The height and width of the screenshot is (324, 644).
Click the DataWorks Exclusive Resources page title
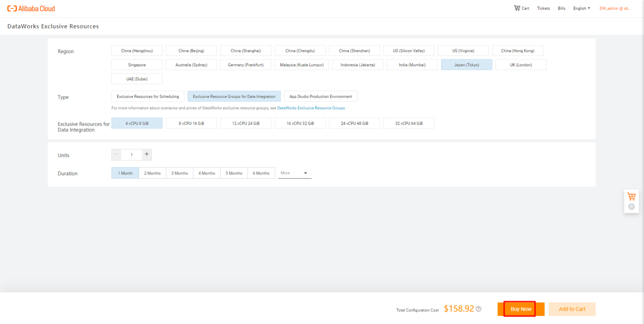(x=53, y=26)
